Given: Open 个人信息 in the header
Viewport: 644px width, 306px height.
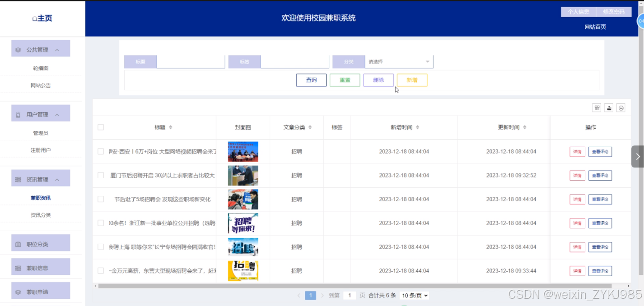Looking at the screenshot, I should (579, 12).
